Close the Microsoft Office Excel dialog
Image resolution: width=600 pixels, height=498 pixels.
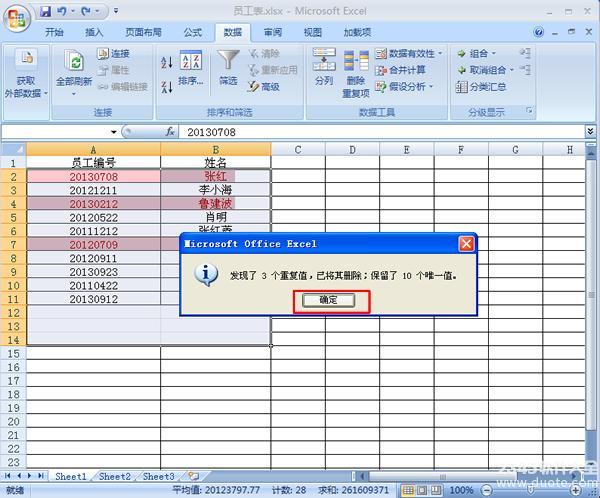coord(465,244)
